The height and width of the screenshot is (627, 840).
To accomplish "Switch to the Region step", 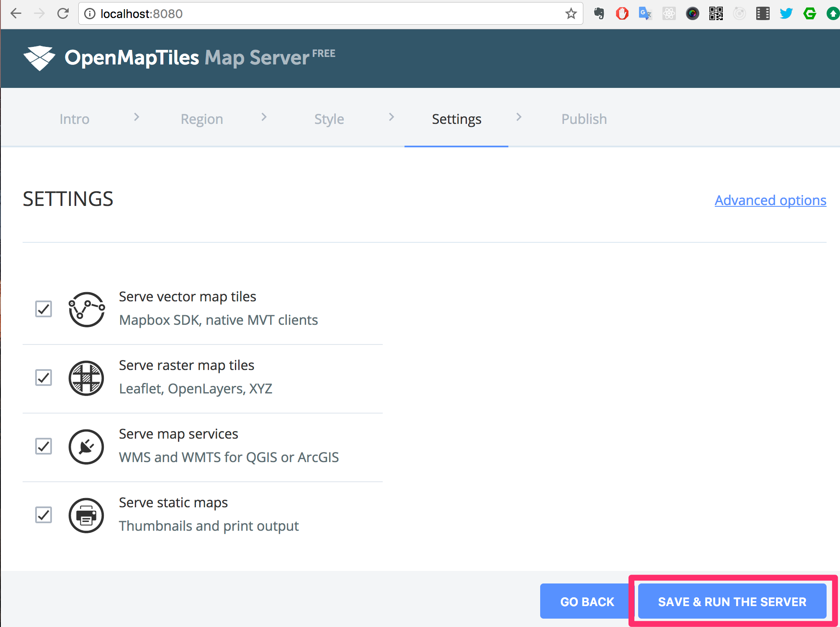I will [201, 119].
